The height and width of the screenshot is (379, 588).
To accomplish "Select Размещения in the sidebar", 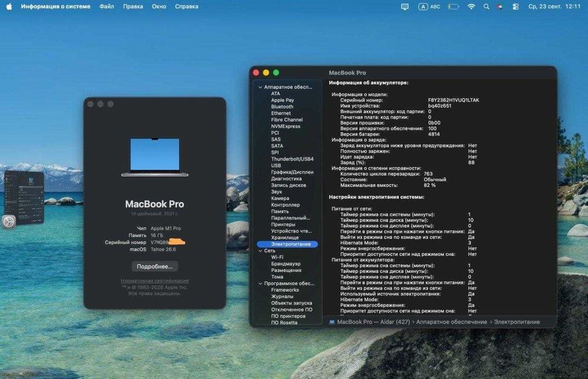I will tap(286, 270).
